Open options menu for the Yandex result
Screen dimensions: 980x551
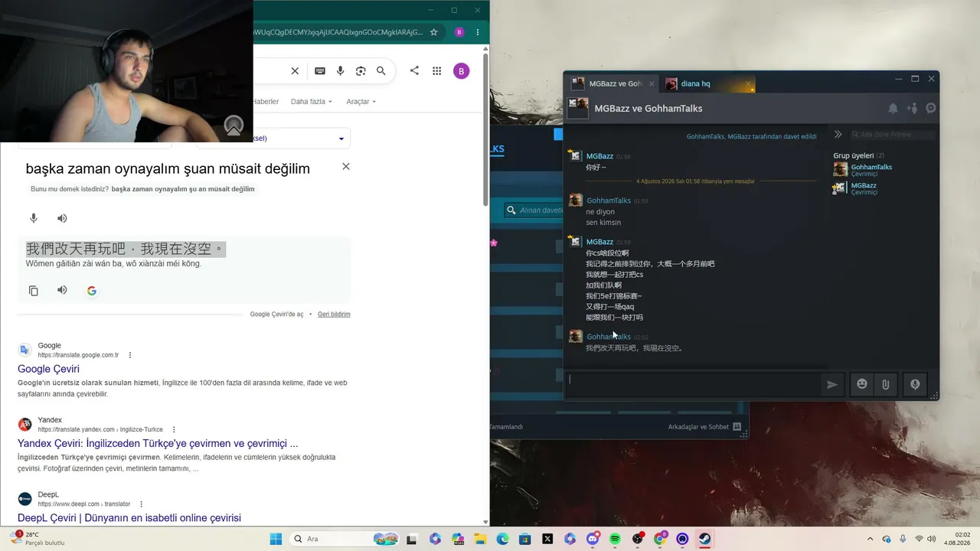pos(174,429)
